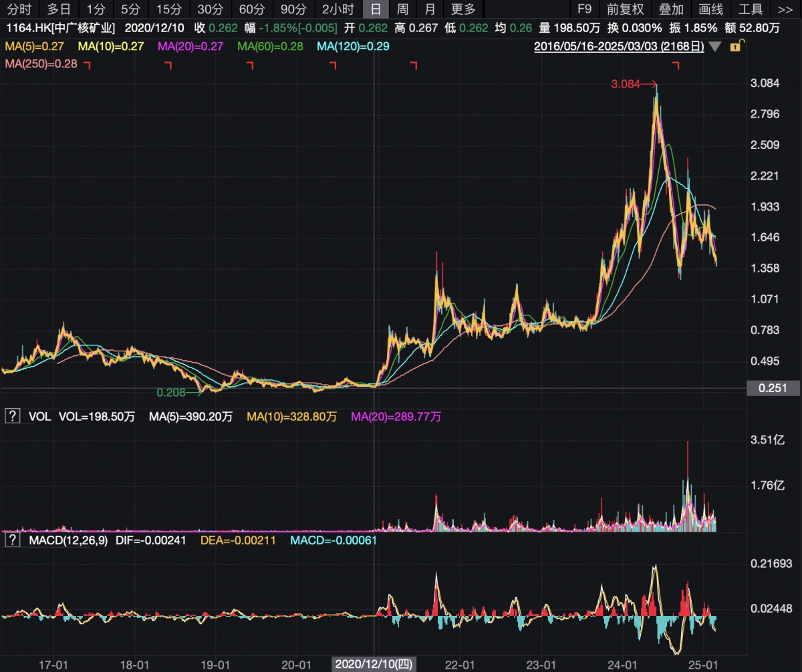Switch to the 分时 intraday tab
Image resolution: width=802 pixels, height=672 pixels.
[19, 9]
